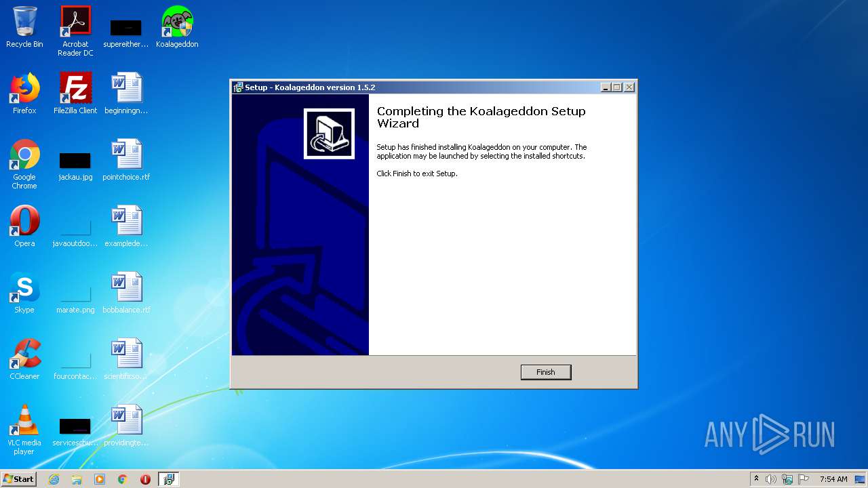Viewport: 868px width, 488px height.
Task: Launch Internet Explorer from taskbar
Action: click(x=54, y=479)
